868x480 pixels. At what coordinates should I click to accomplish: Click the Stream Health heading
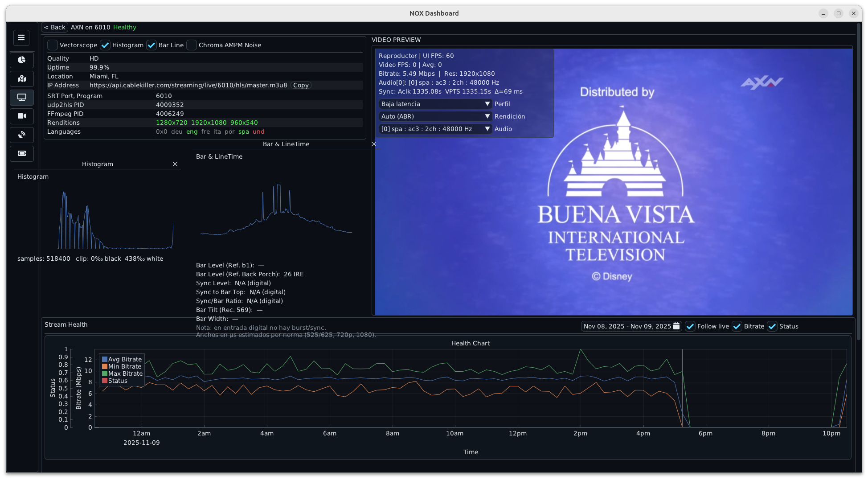pyautogui.click(x=66, y=324)
